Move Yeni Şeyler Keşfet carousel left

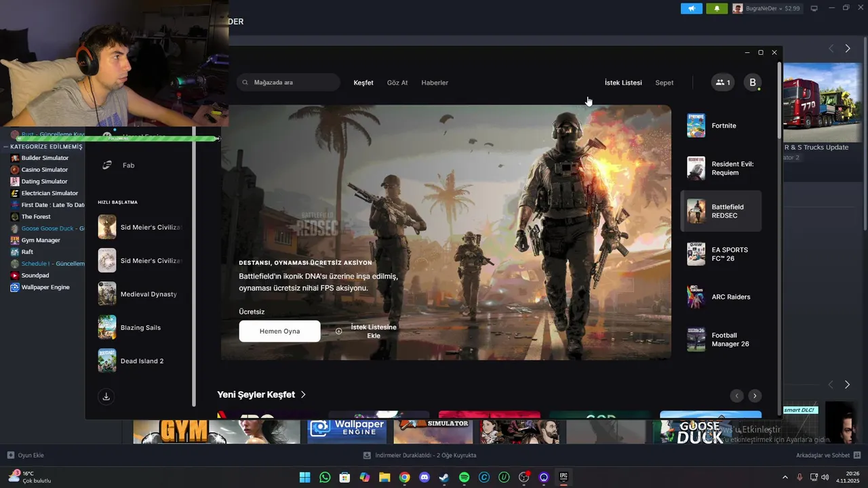pyautogui.click(x=736, y=396)
